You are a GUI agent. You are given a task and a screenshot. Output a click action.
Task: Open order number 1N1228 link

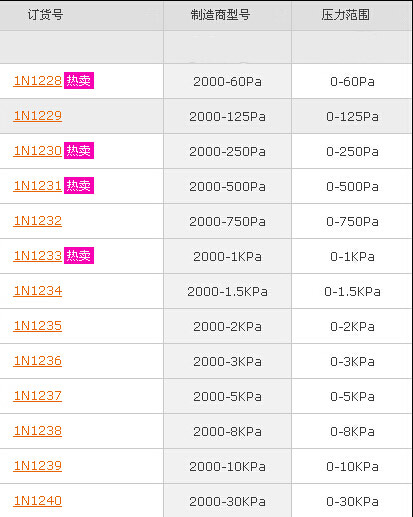(38, 81)
